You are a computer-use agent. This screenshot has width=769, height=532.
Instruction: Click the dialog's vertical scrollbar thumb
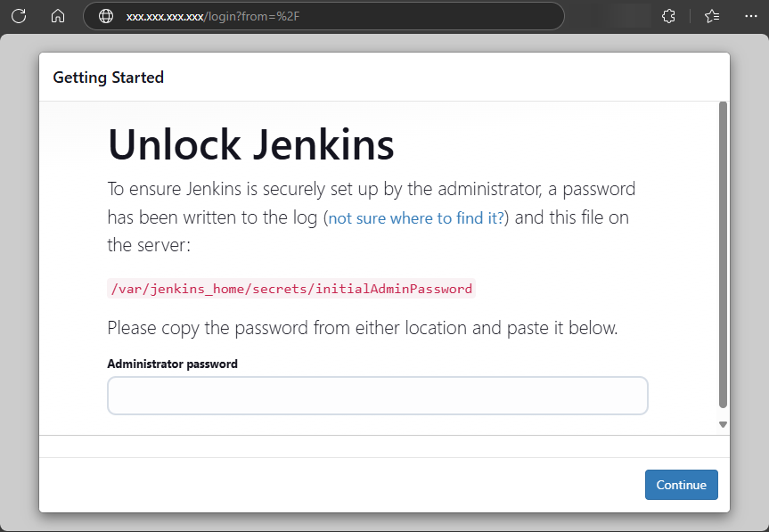[x=723, y=255]
